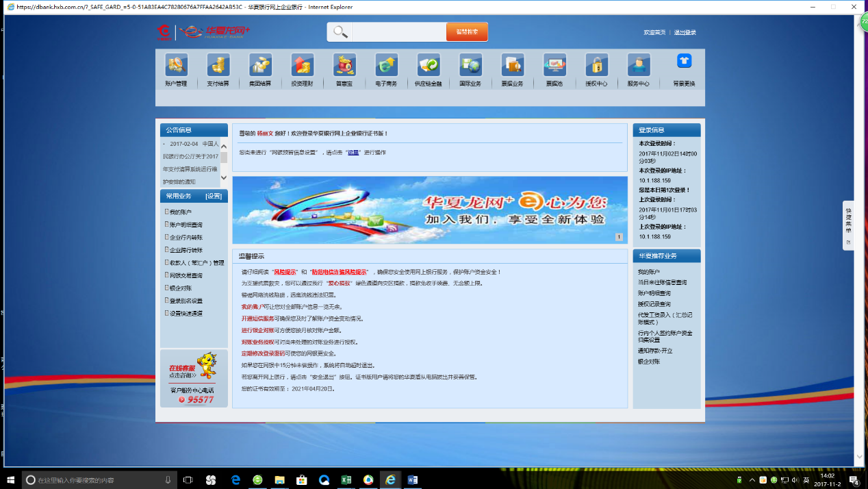
Task: Open 网银交易查询 in the sidebar
Action: tap(186, 275)
